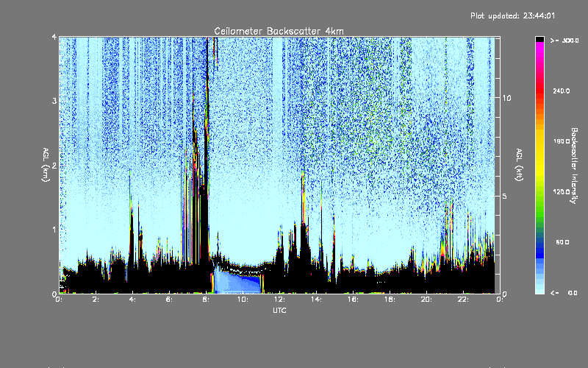
Task: Click the "1" tick on AGL km axis
Action: (54, 230)
